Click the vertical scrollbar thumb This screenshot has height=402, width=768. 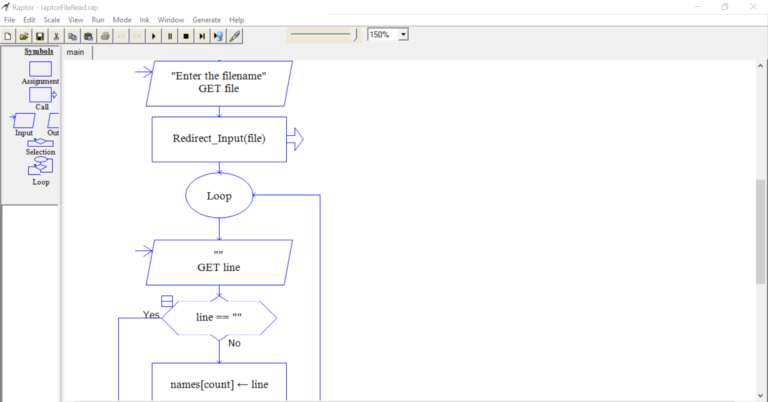pos(760,232)
